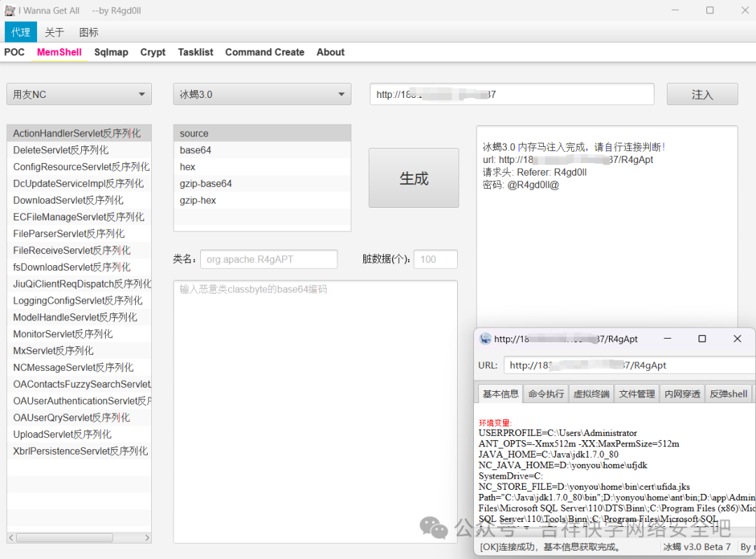Select JiuQiClientReqDispatch反序列化 entry

point(79,284)
